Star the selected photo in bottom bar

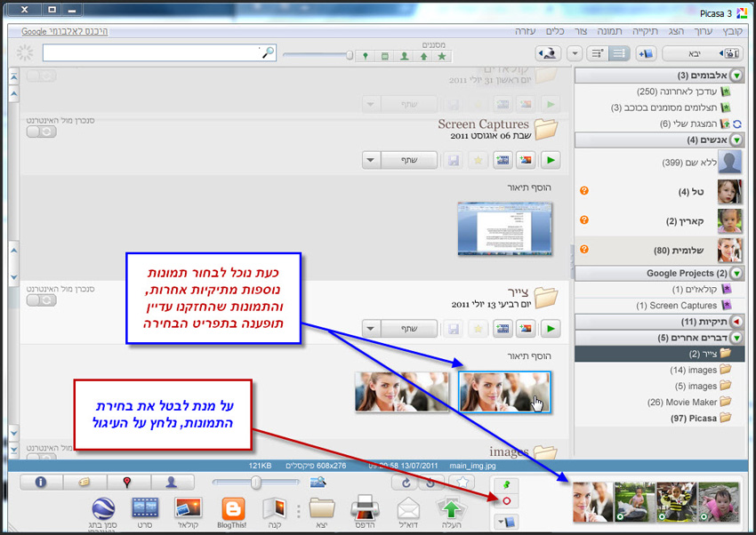pyautogui.click(x=462, y=482)
